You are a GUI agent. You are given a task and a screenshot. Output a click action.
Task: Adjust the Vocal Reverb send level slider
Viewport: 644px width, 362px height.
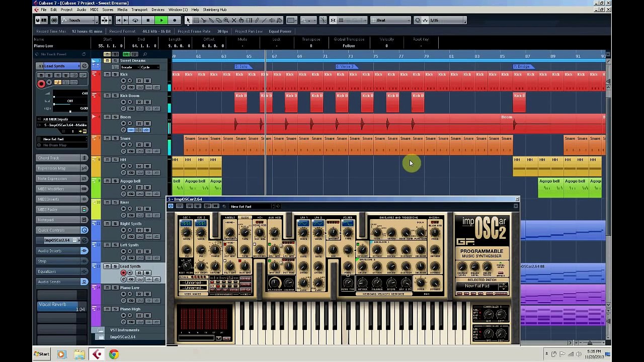pos(62,306)
